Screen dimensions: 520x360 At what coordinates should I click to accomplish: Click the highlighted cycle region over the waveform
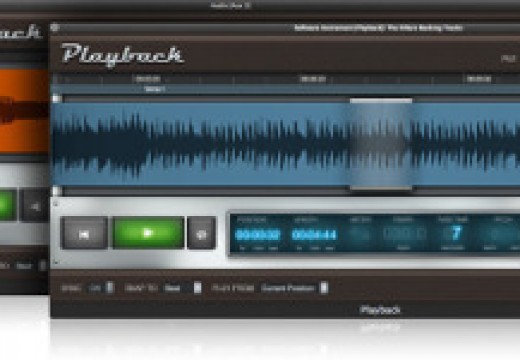tap(381, 144)
